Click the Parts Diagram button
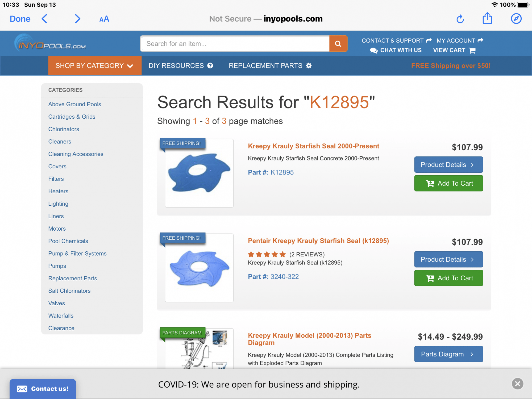The width and height of the screenshot is (532, 399). (448, 354)
